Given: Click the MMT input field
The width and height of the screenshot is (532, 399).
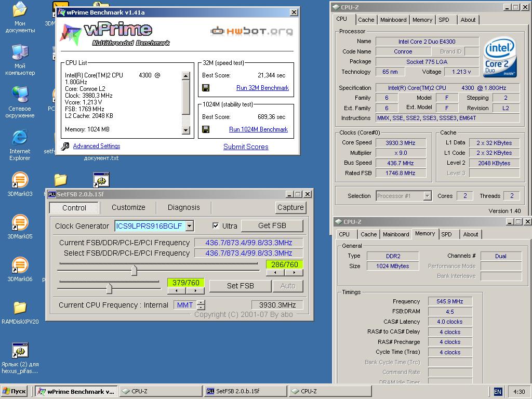Looking at the screenshot, I should click(185, 305).
